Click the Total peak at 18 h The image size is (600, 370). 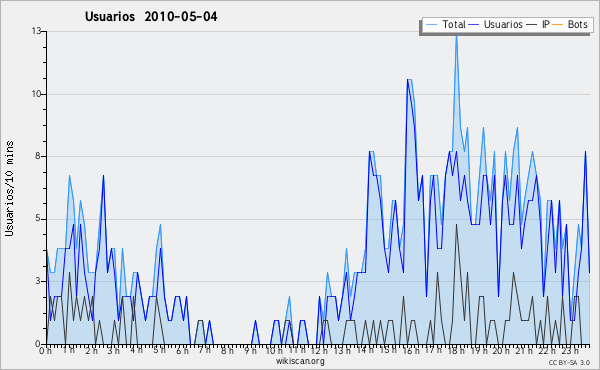(x=456, y=37)
